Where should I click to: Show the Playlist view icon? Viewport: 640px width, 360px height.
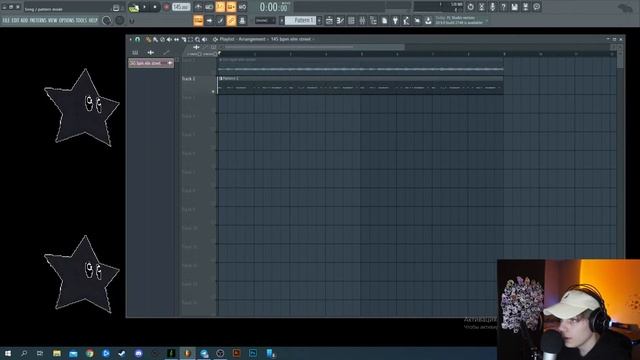coord(329,20)
